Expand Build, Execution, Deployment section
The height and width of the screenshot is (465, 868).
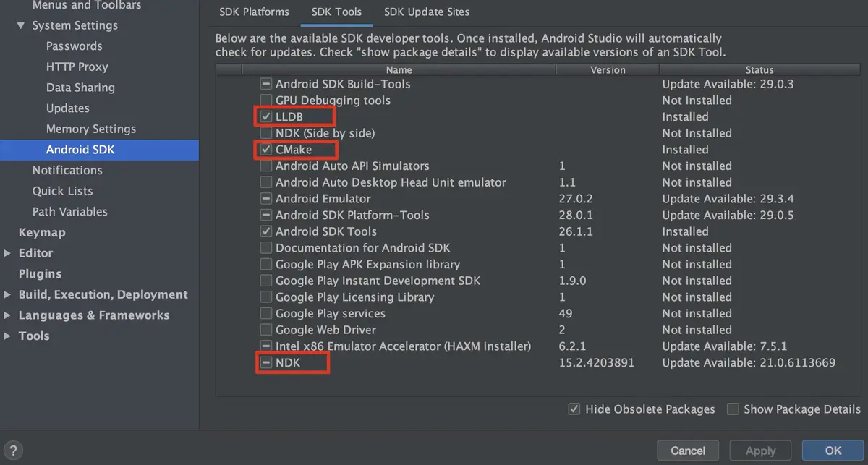click(7, 294)
